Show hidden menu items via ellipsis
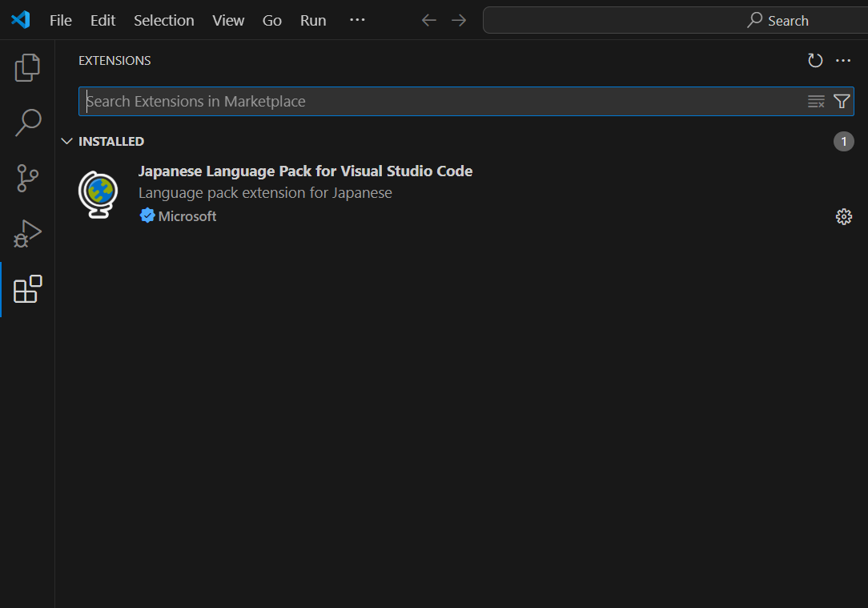The image size is (868, 608). [x=357, y=20]
